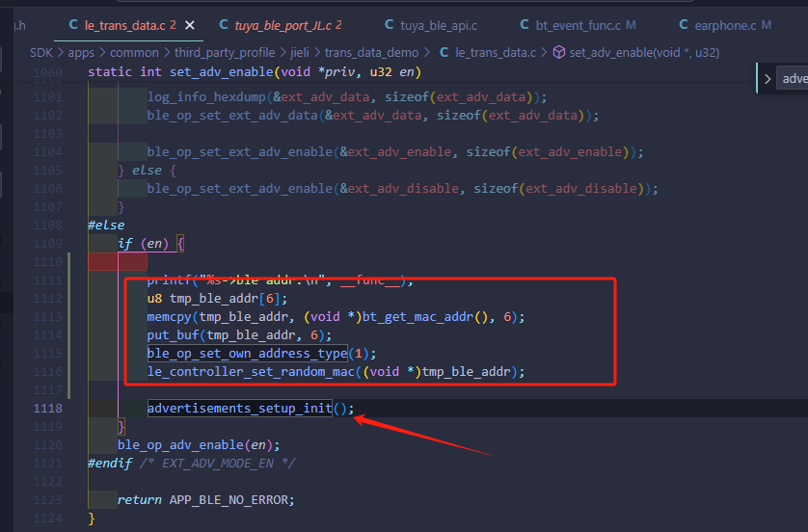Click the else keyword on line 1105
Screen dimensions: 808x532
tap(147, 170)
